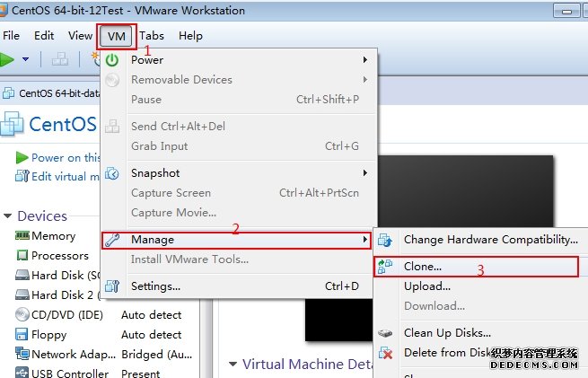Open the Help menu

point(190,36)
